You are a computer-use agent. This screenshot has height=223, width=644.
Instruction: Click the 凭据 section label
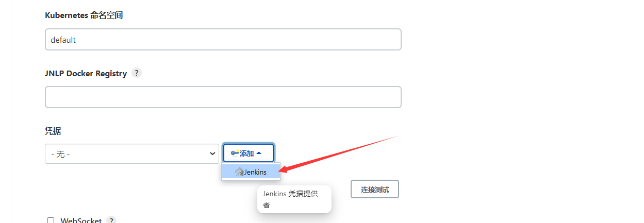(x=53, y=131)
